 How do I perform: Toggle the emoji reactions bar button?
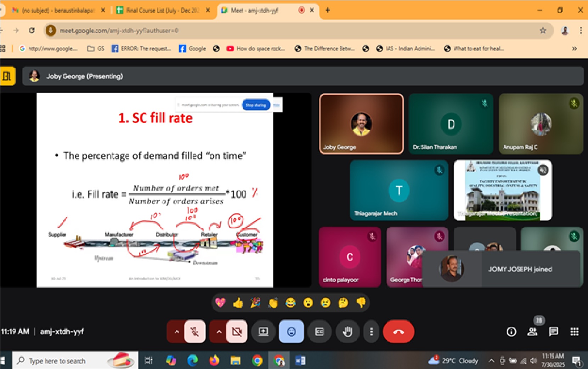pyautogui.click(x=291, y=331)
